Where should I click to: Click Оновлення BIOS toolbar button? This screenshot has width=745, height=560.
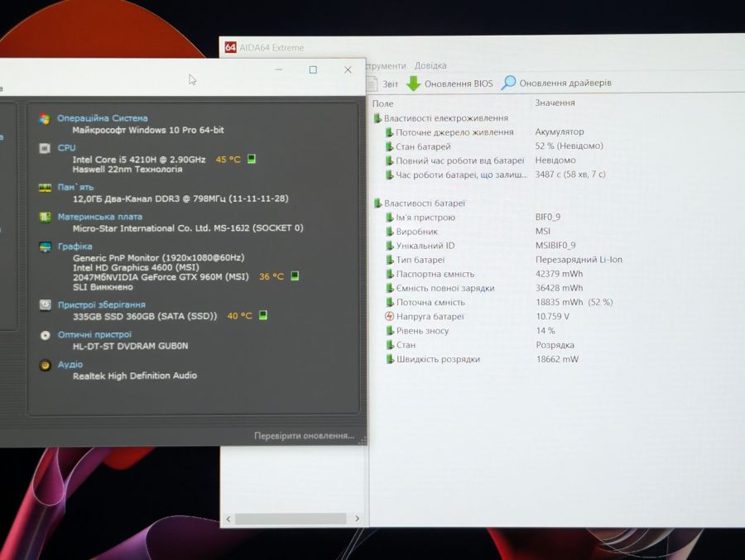(x=450, y=83)
